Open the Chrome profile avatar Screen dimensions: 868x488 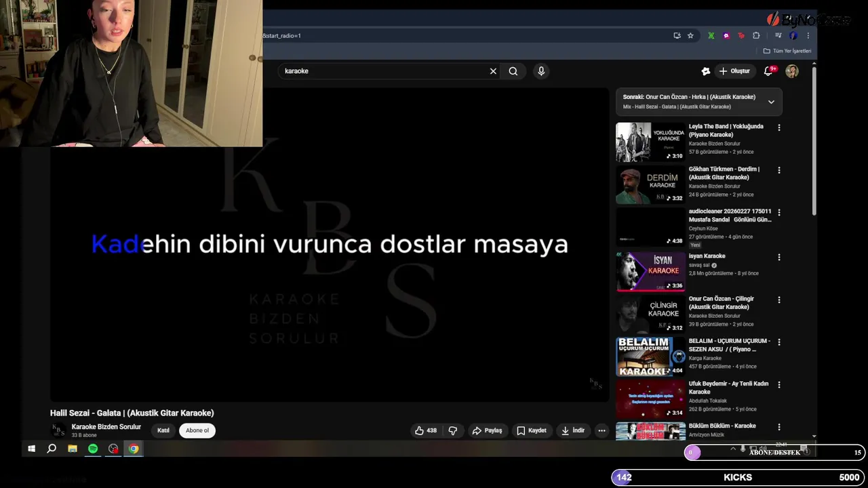(x=793, y=36)
